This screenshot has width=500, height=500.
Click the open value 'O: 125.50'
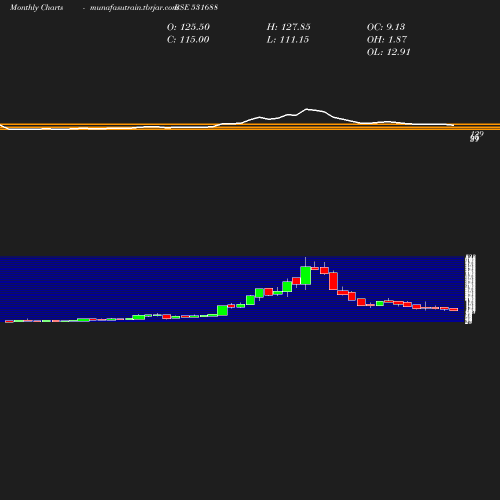coord(188,27)
